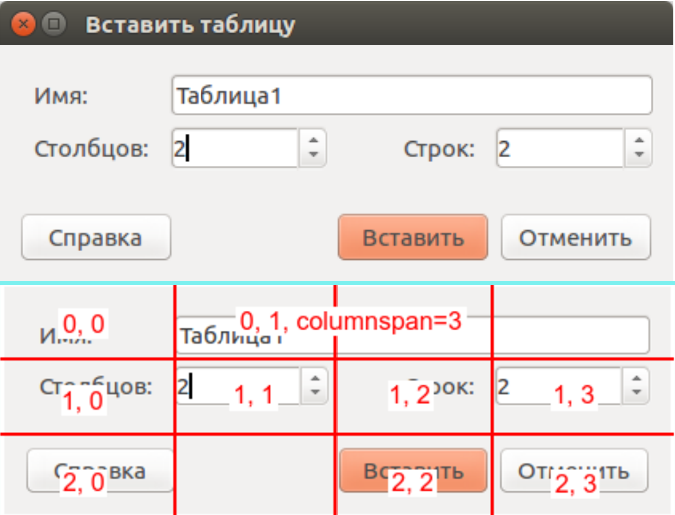Viewport: 675px width, 515px height.
Task: Click the rows down arrow in the annotated lower copy
Action: 637,393
